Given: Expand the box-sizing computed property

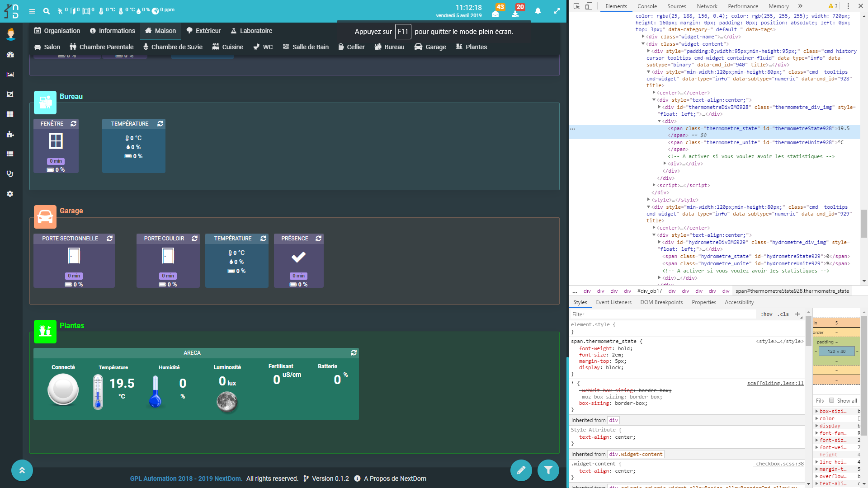Looking at the screenshot, I should (817, 411).
